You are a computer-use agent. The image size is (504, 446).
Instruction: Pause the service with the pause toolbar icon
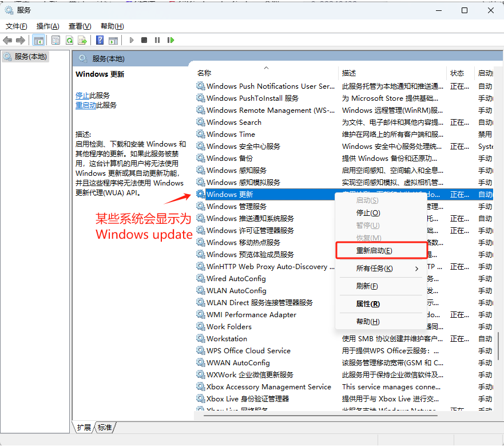(157, 40)
